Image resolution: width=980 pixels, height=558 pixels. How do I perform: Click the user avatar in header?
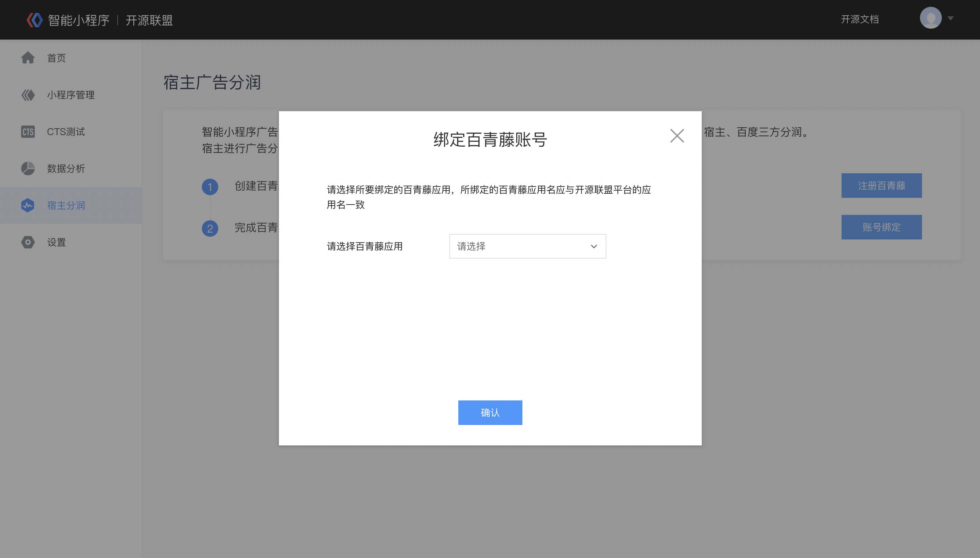tap(931, 18)
